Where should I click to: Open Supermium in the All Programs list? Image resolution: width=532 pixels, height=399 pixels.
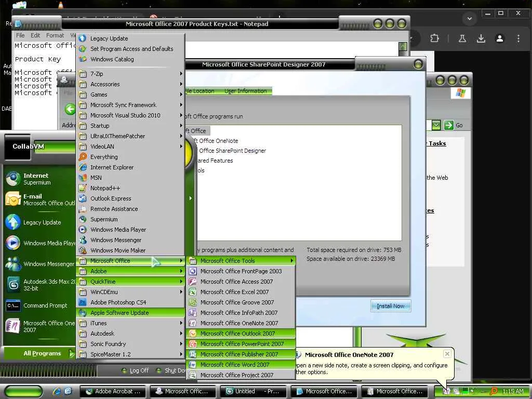click(130, 219)
